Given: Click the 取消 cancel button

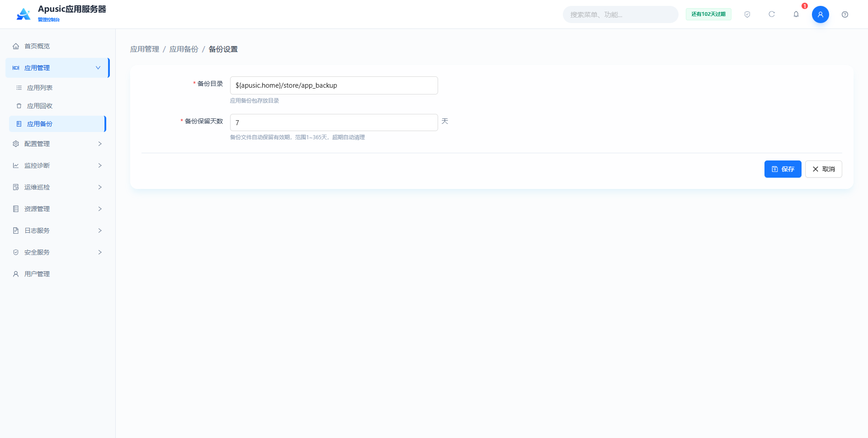Looking at the screenshot, I should point(823,169).
